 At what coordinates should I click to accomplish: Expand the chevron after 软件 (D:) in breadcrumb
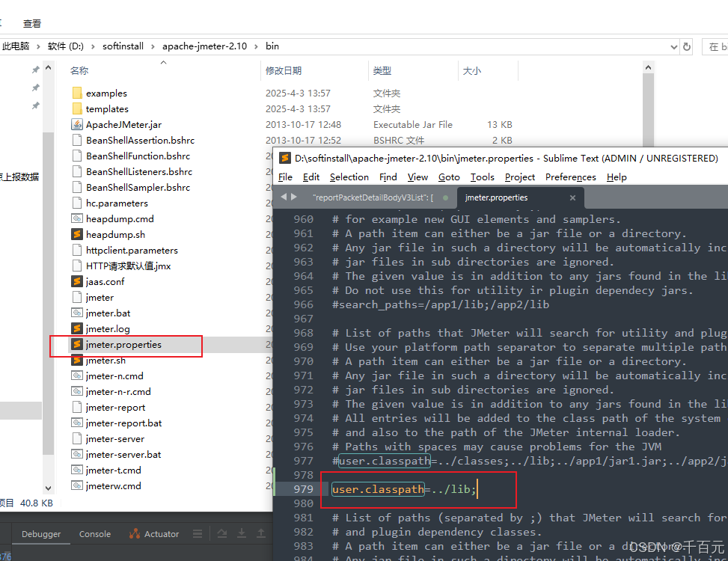(93, 46)
